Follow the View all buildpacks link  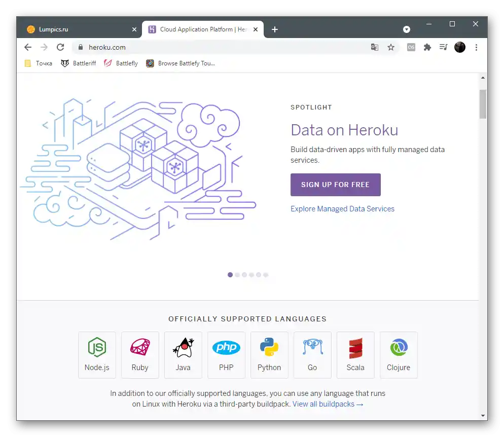coord(328,404)
